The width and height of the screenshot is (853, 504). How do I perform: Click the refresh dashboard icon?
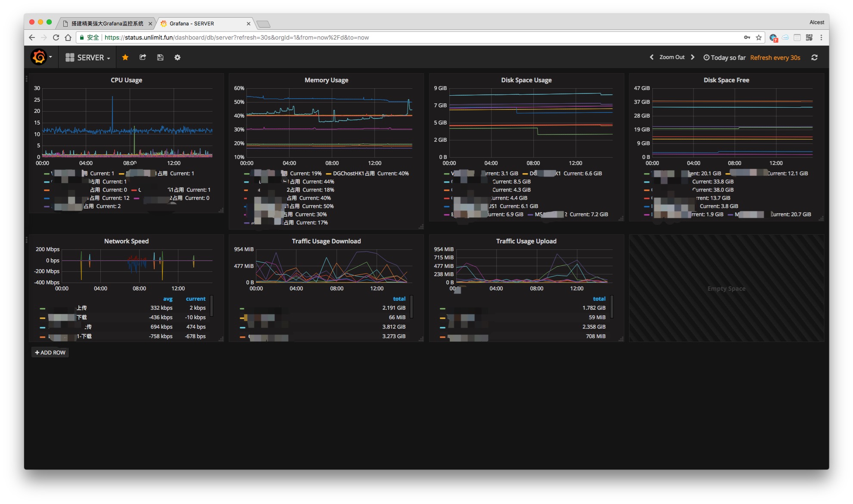[x=814, y=57]
